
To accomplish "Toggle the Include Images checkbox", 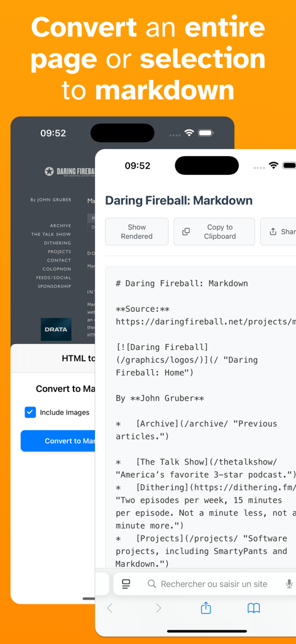I will (x=30, y=413).
